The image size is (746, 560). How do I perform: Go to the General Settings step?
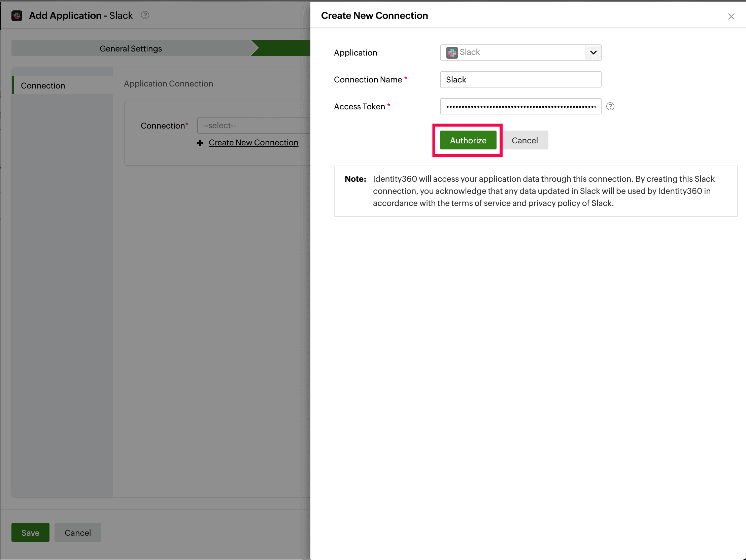coord(131,48)
